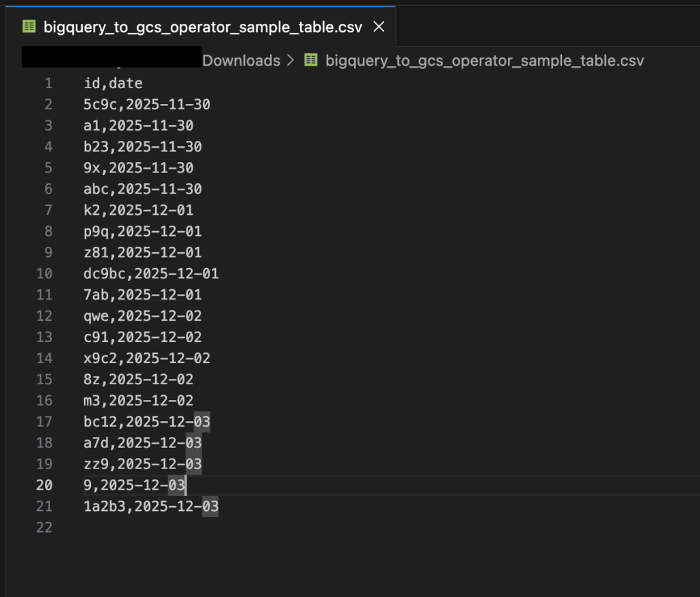Viewport: 700px width, 597px height.
Task: Open the breadcrumb file name dropdown
Action: 484,60
